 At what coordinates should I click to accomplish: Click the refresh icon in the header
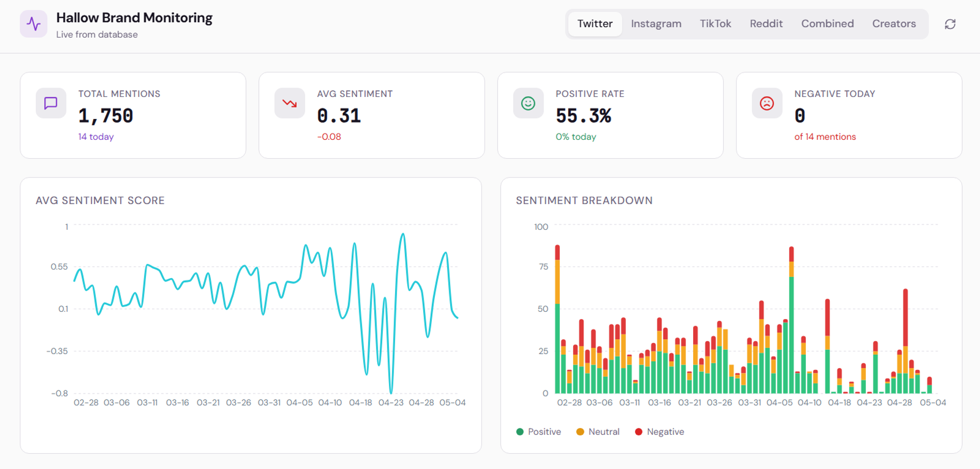point(950,24)
